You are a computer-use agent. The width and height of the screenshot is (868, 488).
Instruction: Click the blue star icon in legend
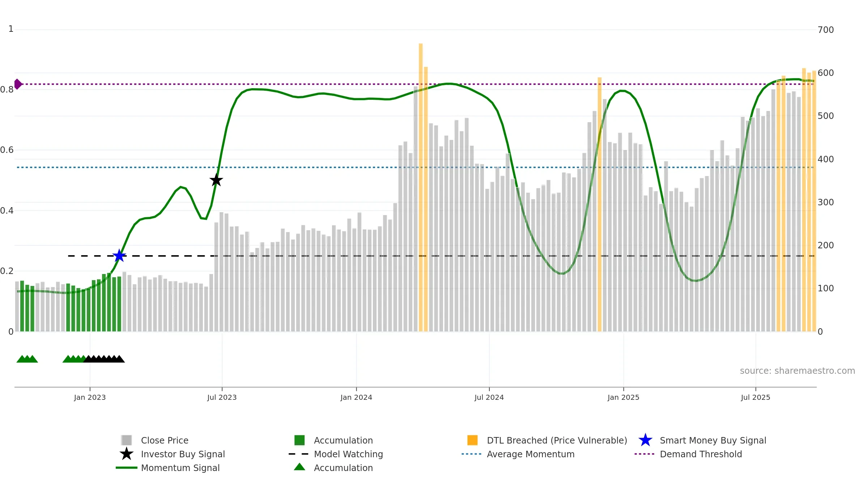[x=645, y=440]
